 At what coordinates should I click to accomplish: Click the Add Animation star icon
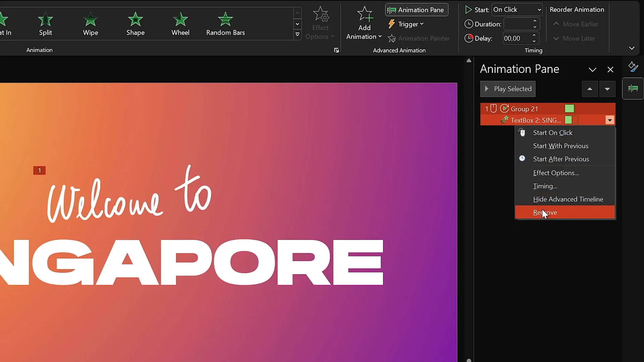(x=364, y=14)
